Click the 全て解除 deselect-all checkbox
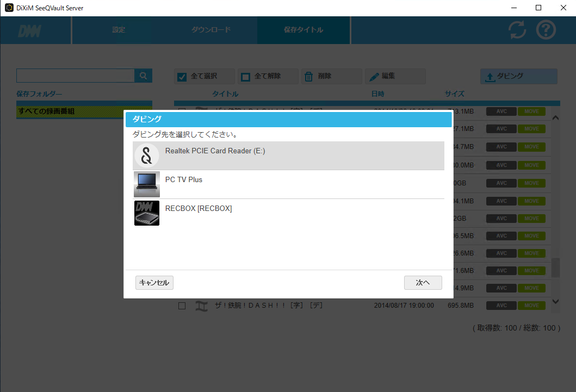576x392 pixels. pos(246,77)
